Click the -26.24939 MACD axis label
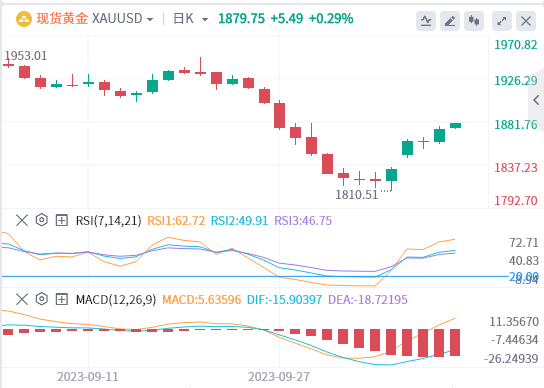The image size is (544, 388). [511, 359]
